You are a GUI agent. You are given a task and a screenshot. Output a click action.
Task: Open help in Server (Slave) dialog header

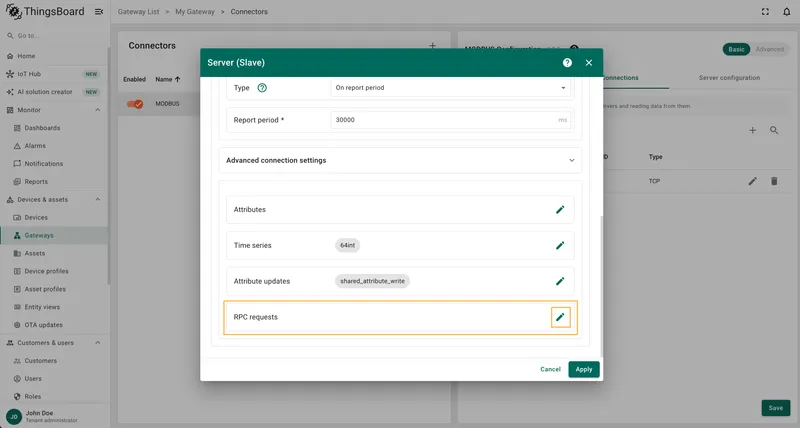pos(567,63)
